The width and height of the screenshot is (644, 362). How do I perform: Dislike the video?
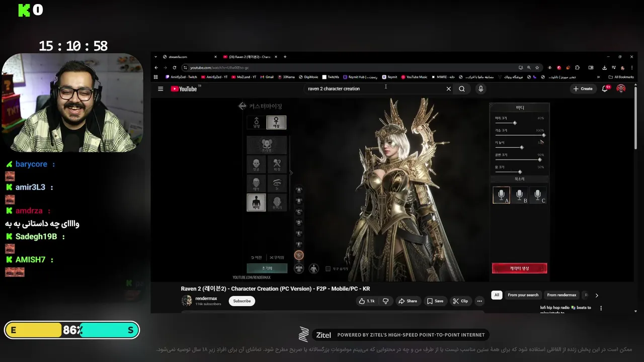click(386, 301)
